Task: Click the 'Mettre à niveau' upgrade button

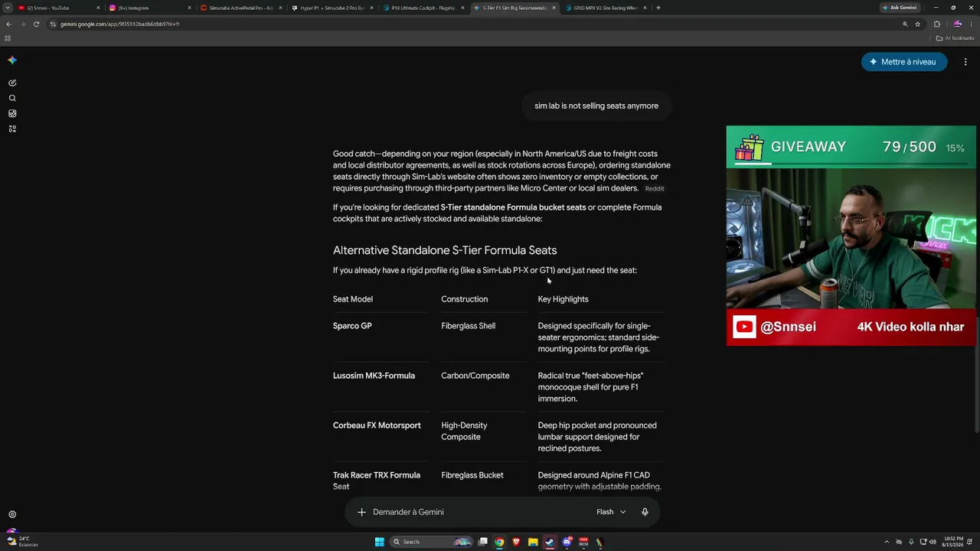Action: pyautogui.click(x=904, y=62)
